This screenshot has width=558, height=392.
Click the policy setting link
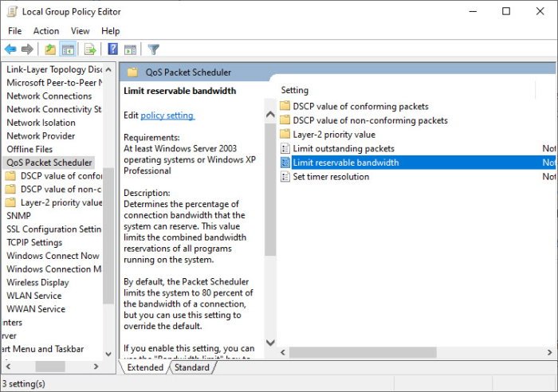coord(167,116)
